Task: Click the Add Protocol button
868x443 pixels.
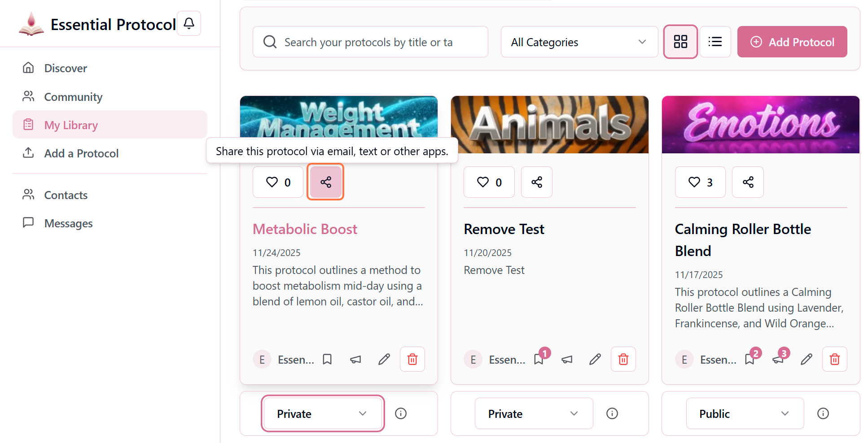Action: click(792, 42)
